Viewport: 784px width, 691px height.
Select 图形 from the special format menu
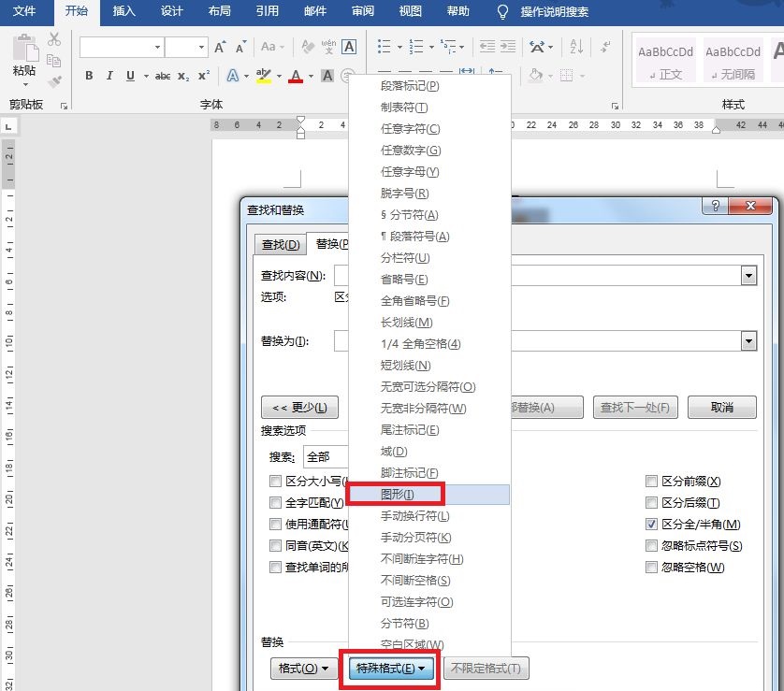click(x=397, y=494)
